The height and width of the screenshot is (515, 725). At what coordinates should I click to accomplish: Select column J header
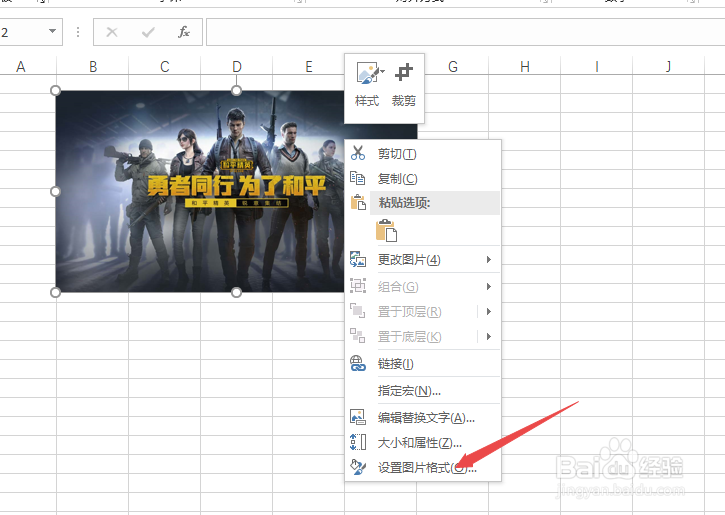pos(669,67)
